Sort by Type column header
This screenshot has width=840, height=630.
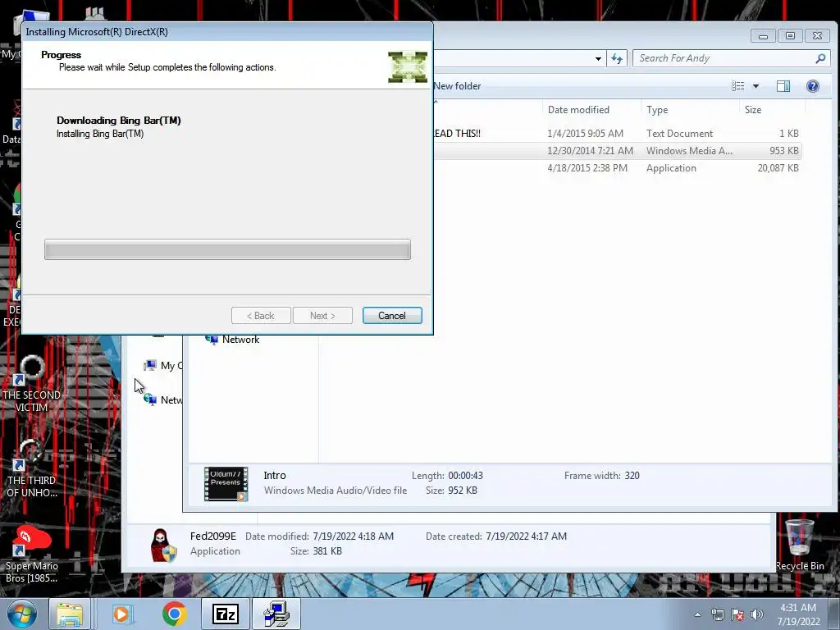tap(657, 110)
